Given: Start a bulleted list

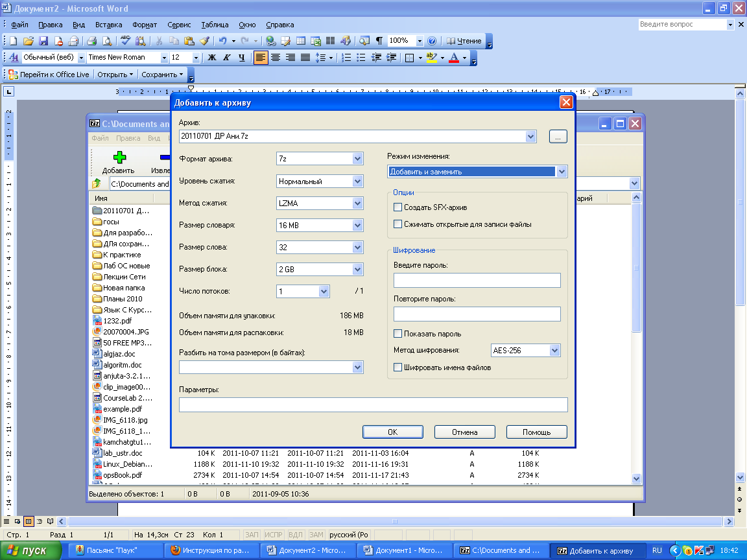Looking at the screenshot, I should (x=361, y=58).
